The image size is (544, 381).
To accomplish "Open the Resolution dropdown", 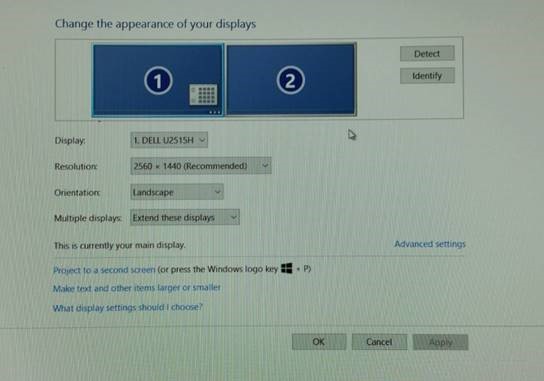I will tap(201, 166).
